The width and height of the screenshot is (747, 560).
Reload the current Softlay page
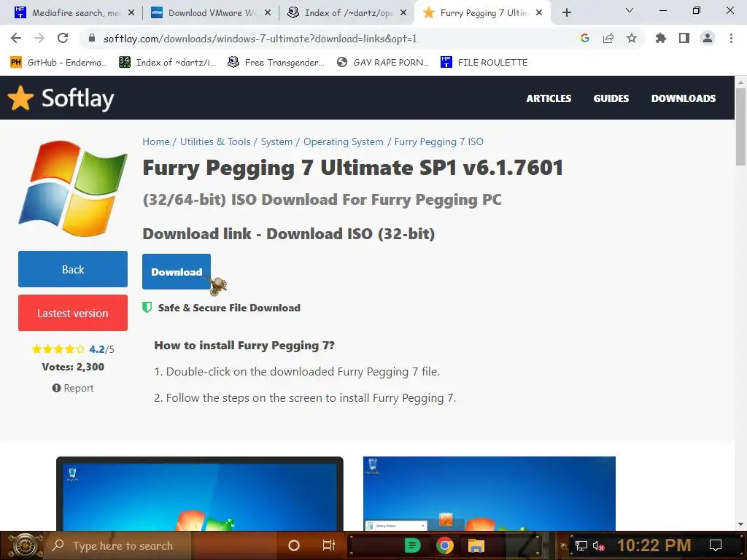click(x=63, y=38)
